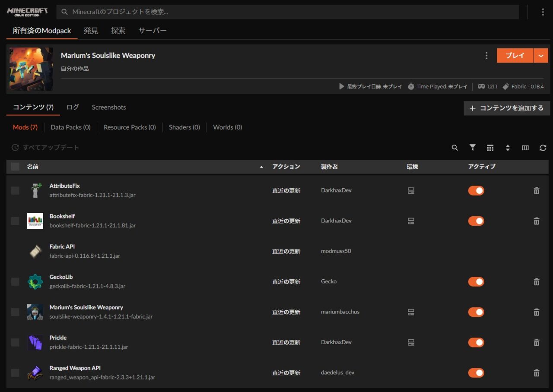This screenshot has width=553, height=392.
Task: Open the 発見 tab
Action: (91, 31)
